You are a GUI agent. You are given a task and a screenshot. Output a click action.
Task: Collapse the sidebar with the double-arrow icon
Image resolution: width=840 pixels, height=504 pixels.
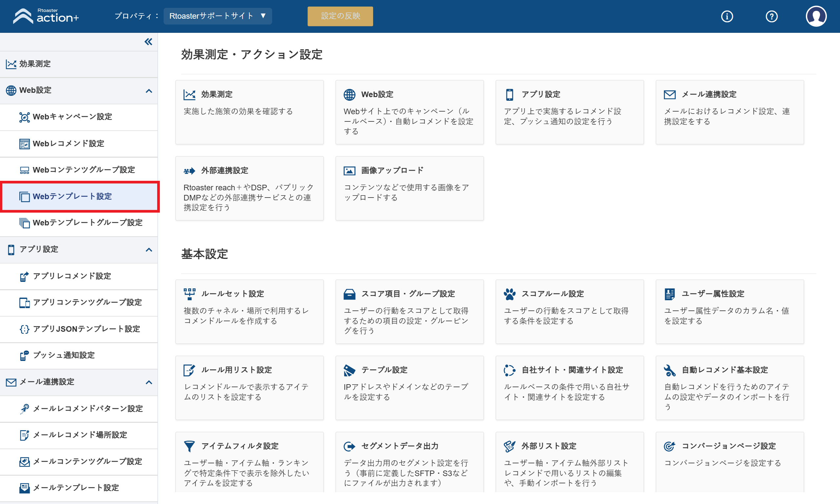[148, 42]
